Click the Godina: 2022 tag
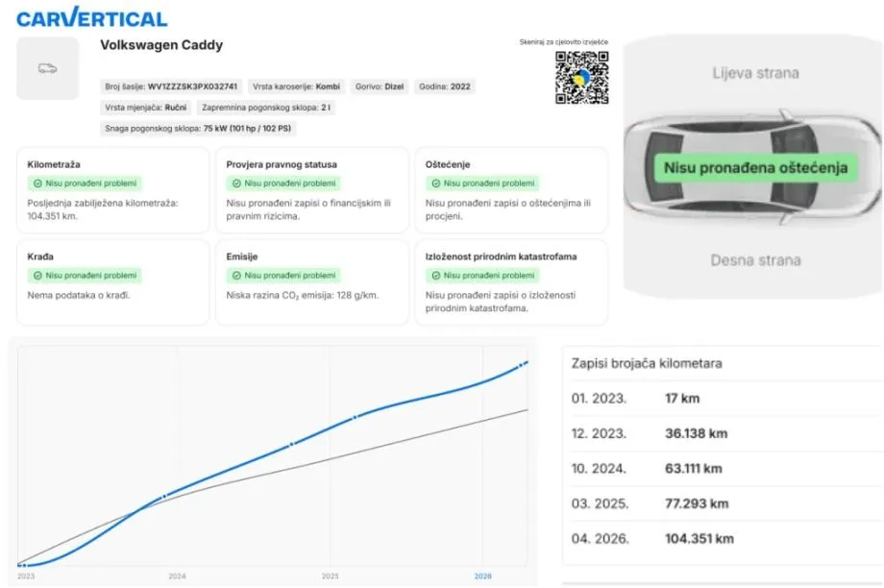The height and width of the screenshot is (588, 884). tap(444, 86)
